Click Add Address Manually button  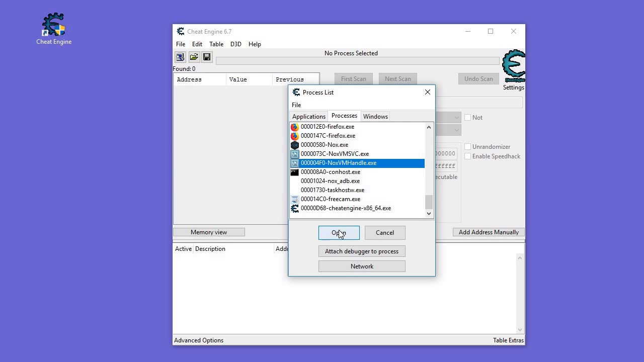click(x=489, y=232)
